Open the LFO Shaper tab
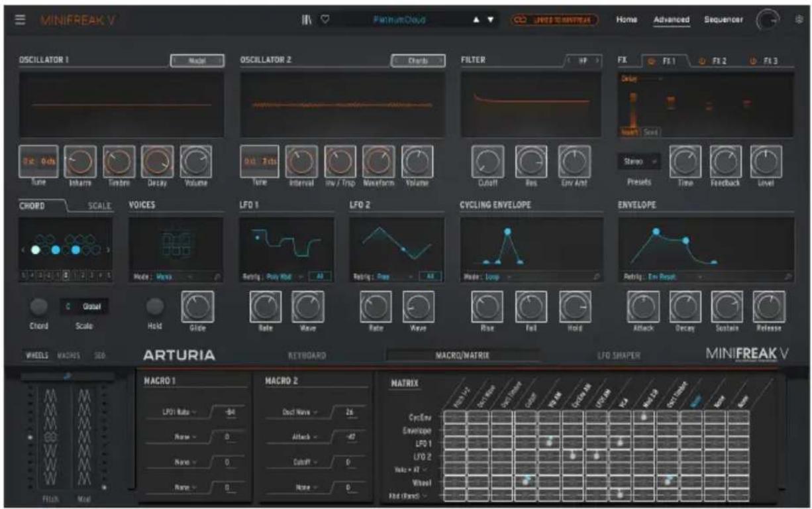This screenshot has height=509, width=812. click(x=619, y=356)
